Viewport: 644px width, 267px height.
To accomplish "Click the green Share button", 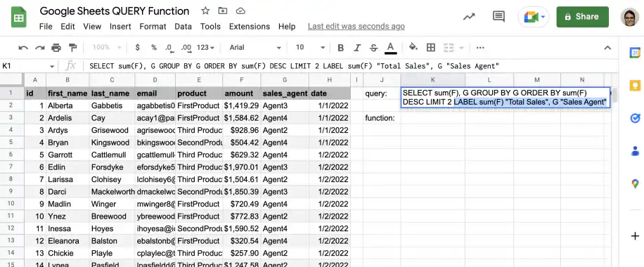I will point(582,17).
